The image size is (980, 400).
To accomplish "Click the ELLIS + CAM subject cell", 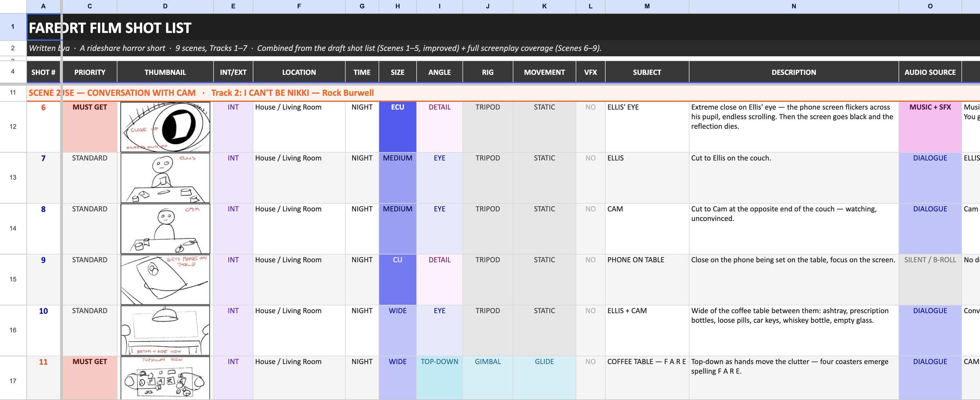I will [x=647, y=331].
